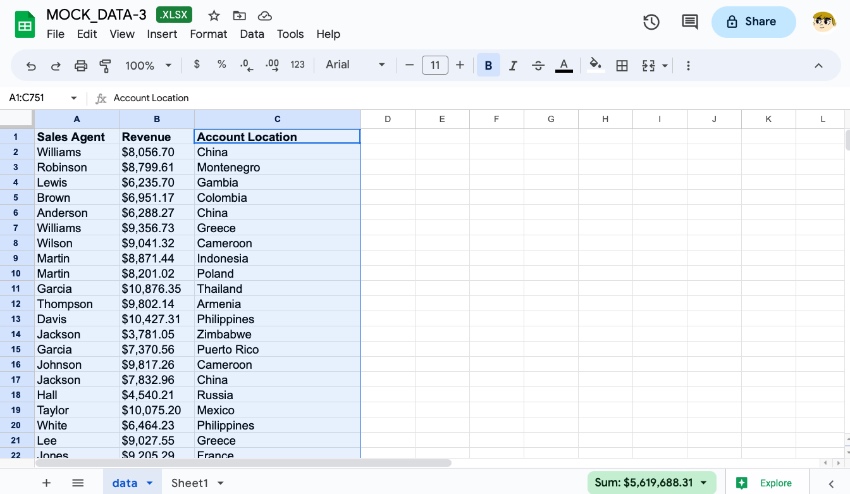This screenshot has height=494, width=850.
Task: Open fill color picker
Action: 595,65
